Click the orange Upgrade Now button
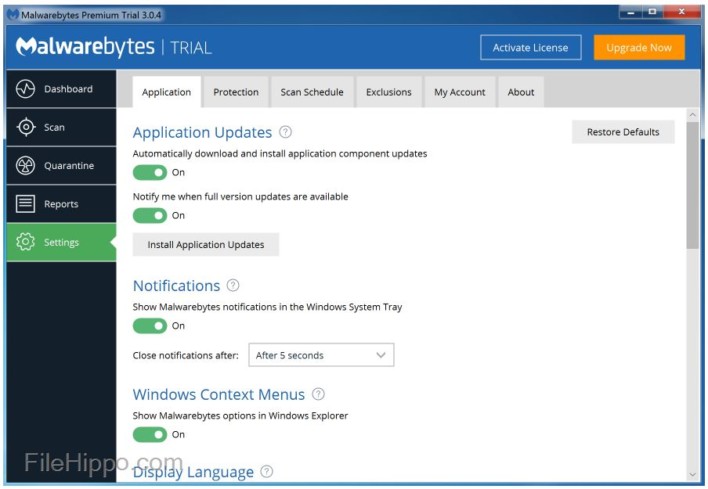 coord(639,47)
